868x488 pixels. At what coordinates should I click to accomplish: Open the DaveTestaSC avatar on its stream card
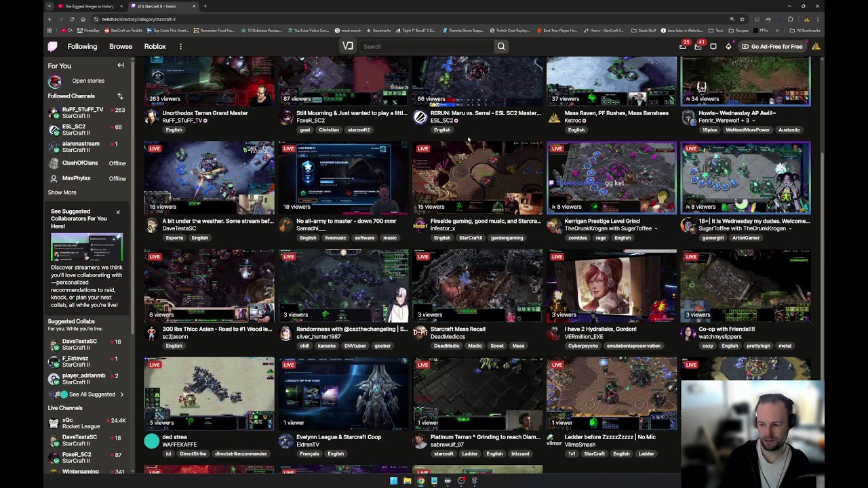click(x=151, y=225)
